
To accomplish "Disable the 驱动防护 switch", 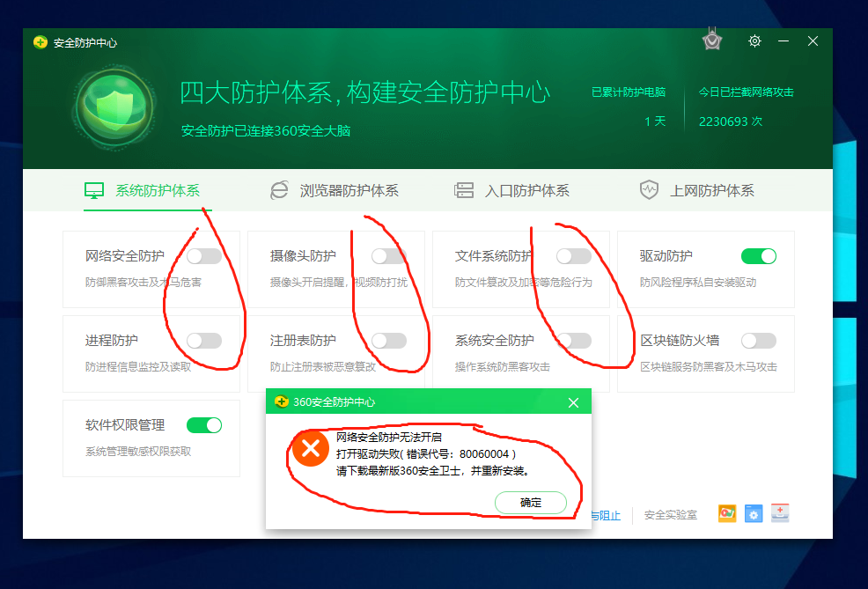I will point(759,256).
